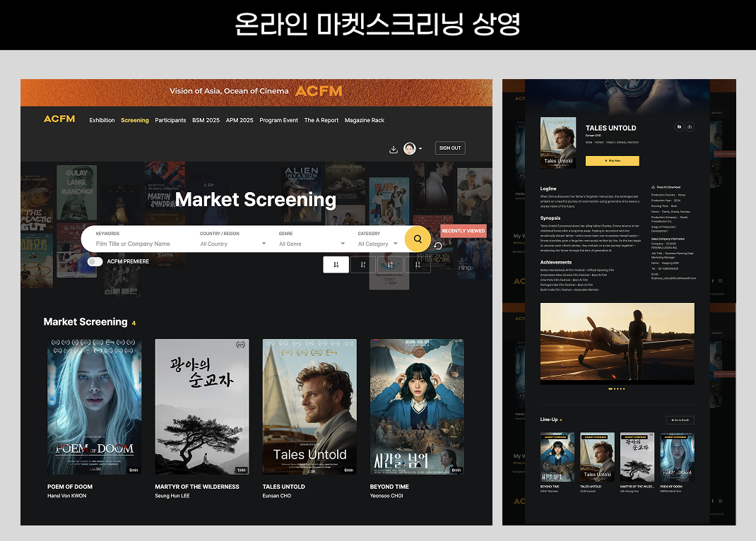756x541 pixels.
Task: Open the Exhibition menu
Action: coord(102,121)
